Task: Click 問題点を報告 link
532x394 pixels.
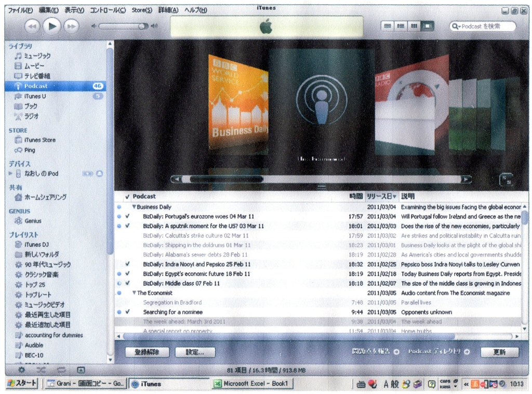Action: tap(375, 351)
